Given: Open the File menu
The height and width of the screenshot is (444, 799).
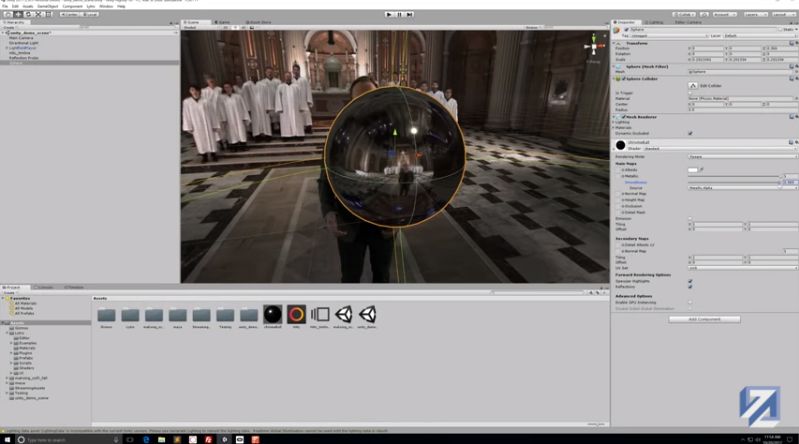Looking at the screenshot, I should pos(5,6).
